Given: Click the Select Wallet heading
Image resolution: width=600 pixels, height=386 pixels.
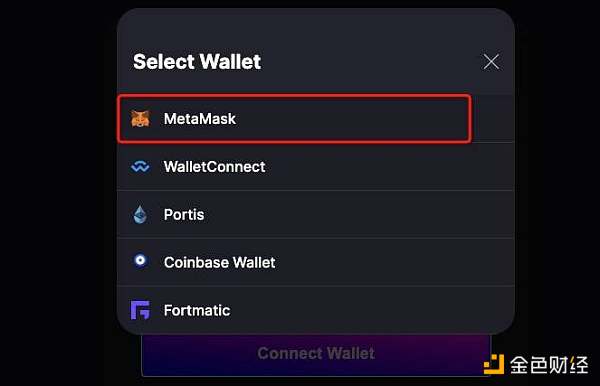Looking at the screenshot, I should coord(197,62).
